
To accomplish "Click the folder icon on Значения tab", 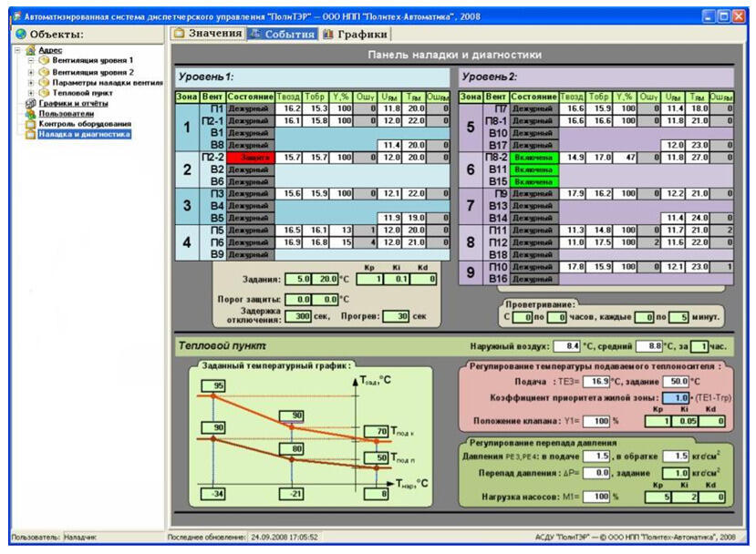I will 180,33.
